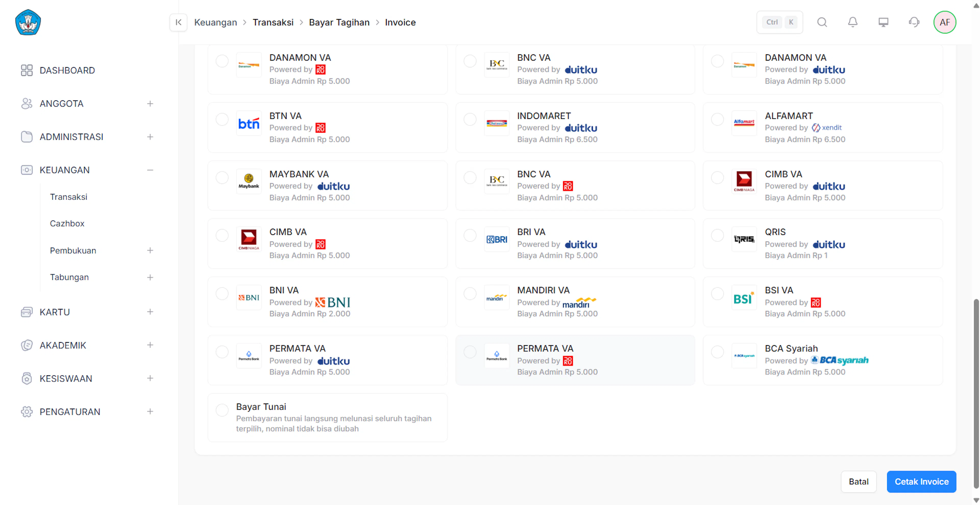Expand the Tabungan submenu plus icon
This screenshot has height=505, width=980.
(150, 278)
